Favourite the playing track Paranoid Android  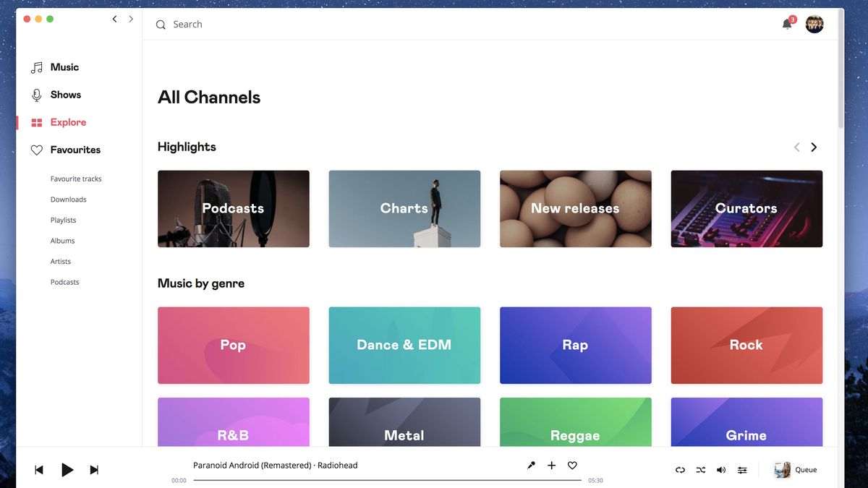point(572,465)
